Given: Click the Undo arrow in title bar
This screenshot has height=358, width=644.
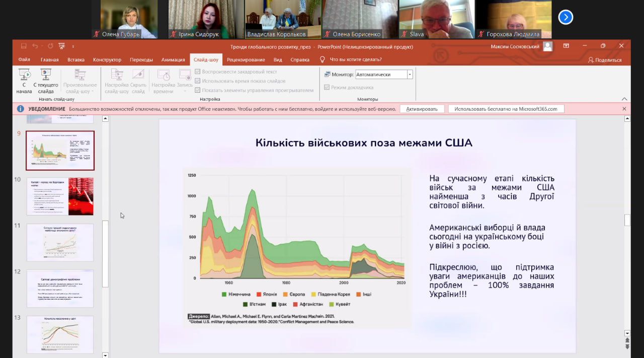Looking at the screenshot, I should tap(35, 46).
